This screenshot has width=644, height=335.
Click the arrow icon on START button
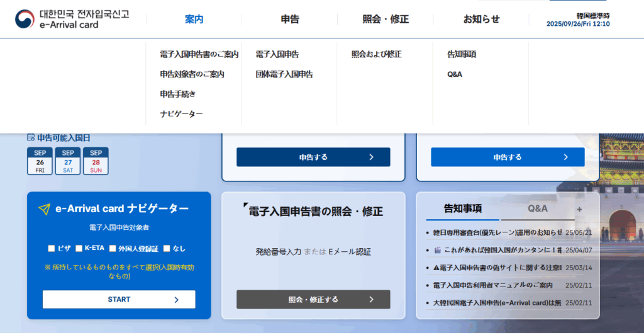click(176, 300)
